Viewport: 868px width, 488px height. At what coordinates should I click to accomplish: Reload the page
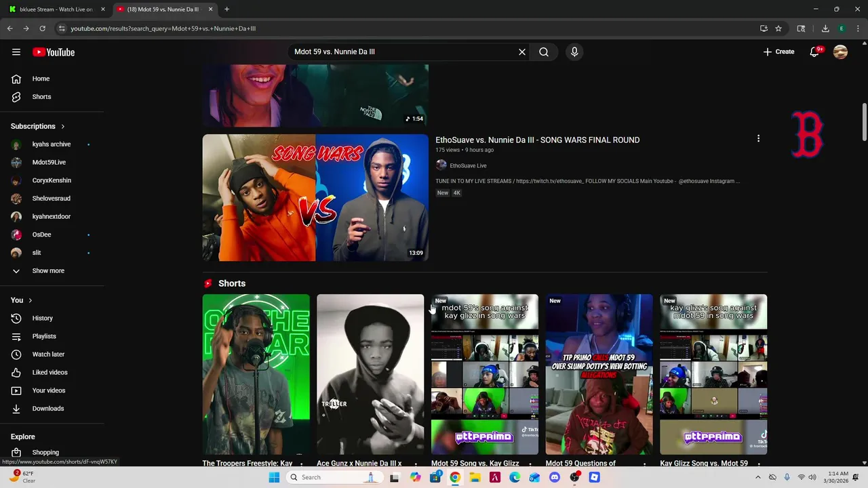(42, 28)
